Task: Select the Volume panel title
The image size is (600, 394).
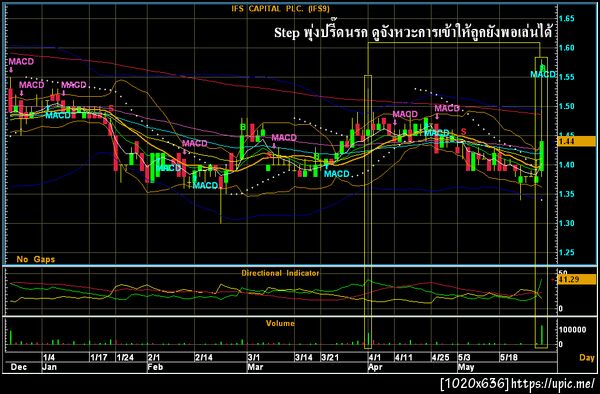Action: coord(280,323)
